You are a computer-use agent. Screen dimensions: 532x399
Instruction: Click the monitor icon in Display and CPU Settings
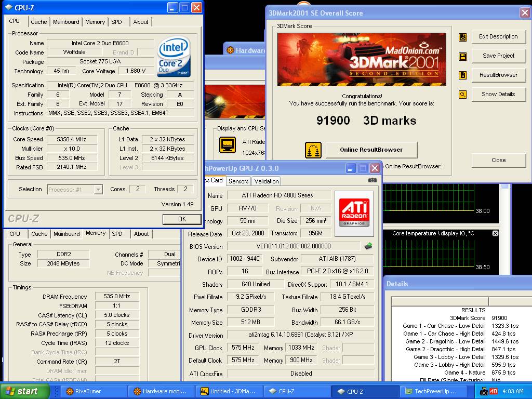point(228,145)
